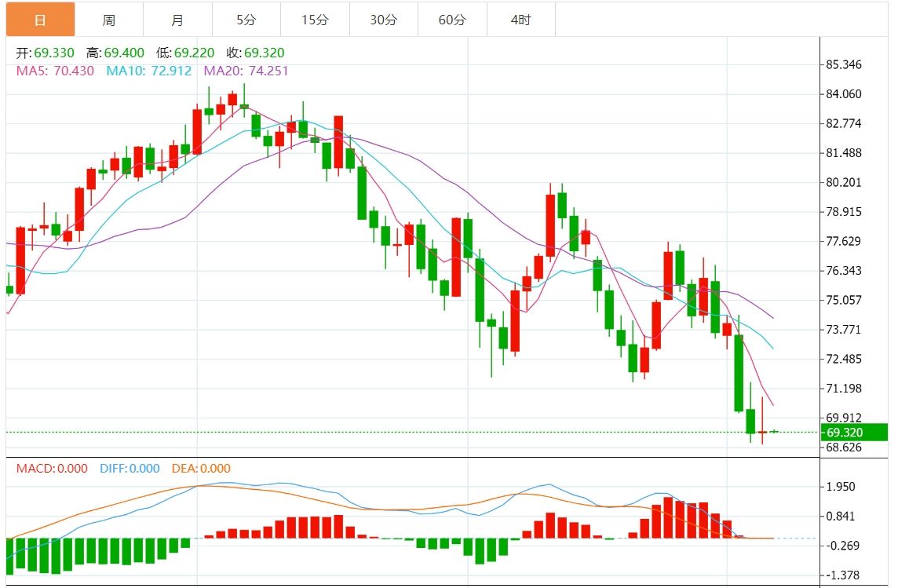Image resolution: width=898 pixels, height=588 pixels.
Task: Show the 60分 timeframe chart
Action: pos(452,20)
